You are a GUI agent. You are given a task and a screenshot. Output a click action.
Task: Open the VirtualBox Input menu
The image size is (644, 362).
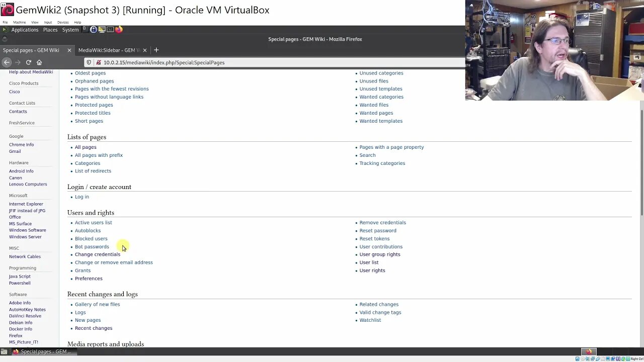tap(48, 22)
